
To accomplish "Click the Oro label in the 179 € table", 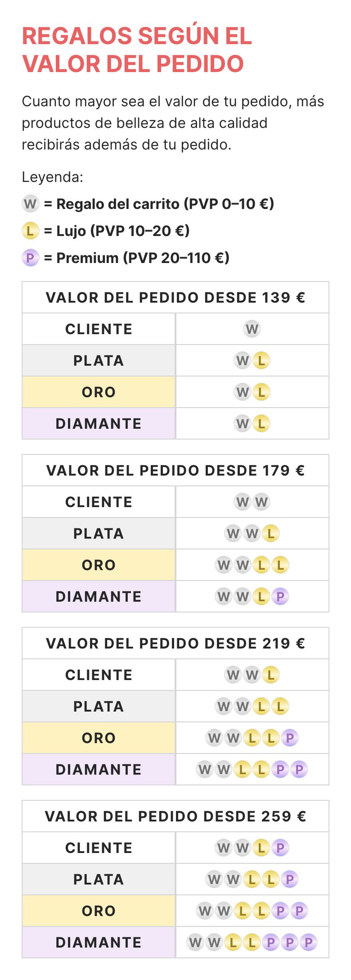I will [99, 565].
